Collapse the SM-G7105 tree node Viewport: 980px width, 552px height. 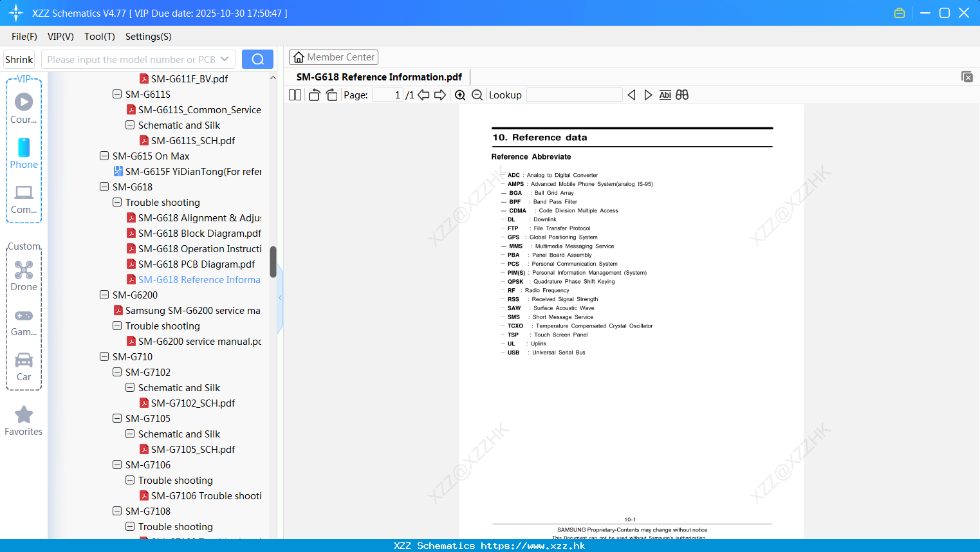[117, 418]
